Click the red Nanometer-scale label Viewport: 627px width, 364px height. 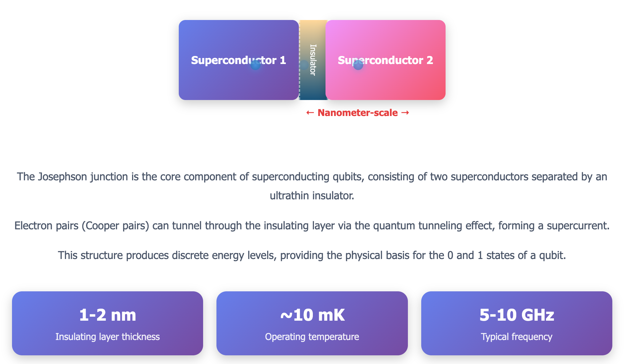click(358, 113)
